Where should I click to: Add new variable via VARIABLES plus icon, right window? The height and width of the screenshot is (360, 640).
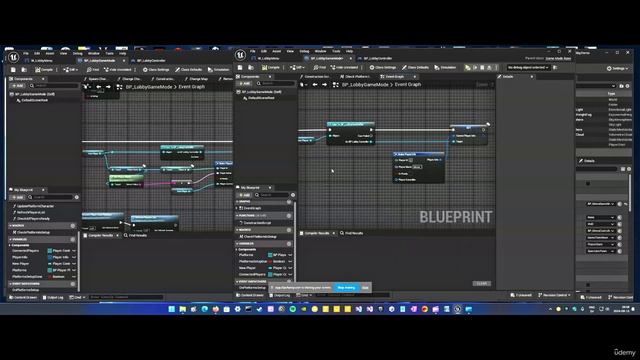(x=289, y=244)
